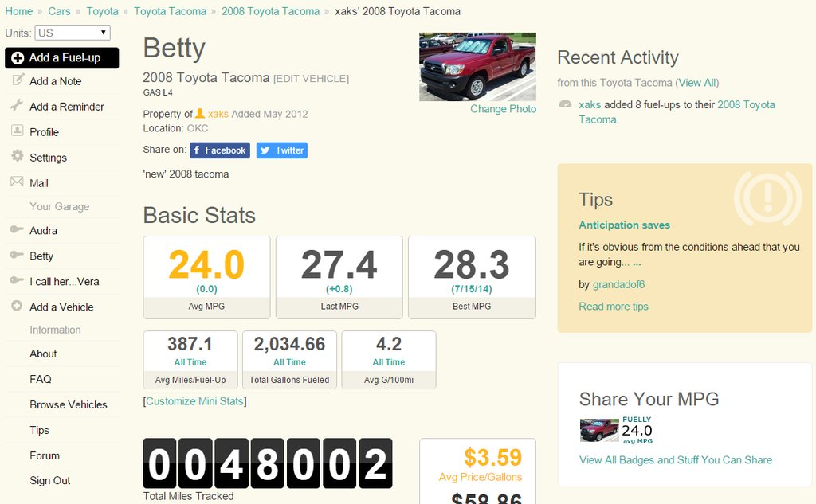Click the 0048002 odometer counter
This screenshot has height=504, width=816.
268,463
